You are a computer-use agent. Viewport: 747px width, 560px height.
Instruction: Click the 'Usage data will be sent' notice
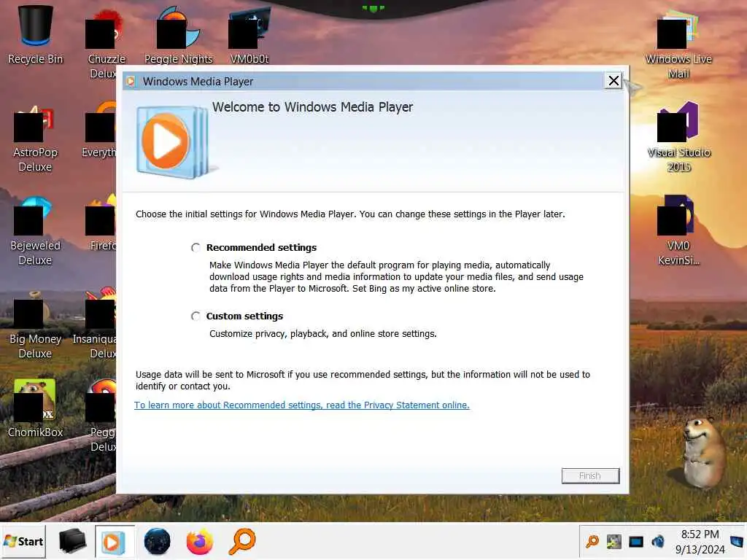coord(363,381)
